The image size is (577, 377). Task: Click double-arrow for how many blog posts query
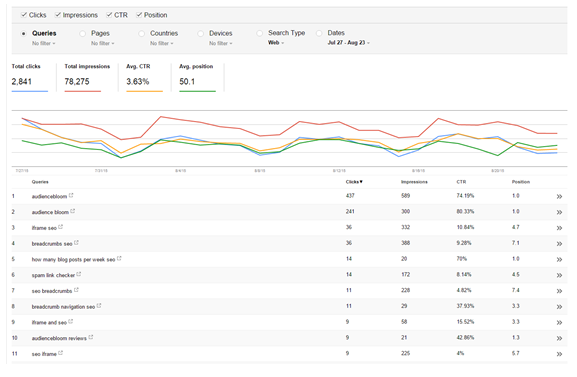point(559,260)
